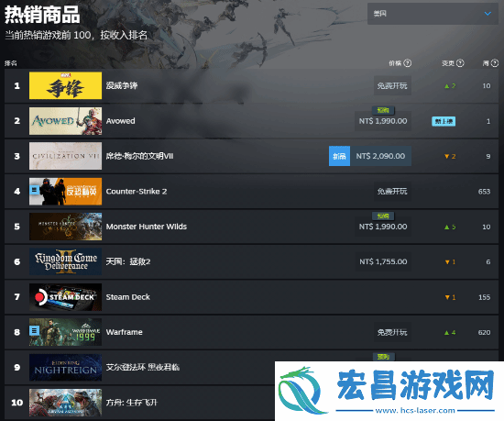Viewport: 504px width, 421px height.
Task: Open the Steam Deck thumbnail
Action: (66, 297)
